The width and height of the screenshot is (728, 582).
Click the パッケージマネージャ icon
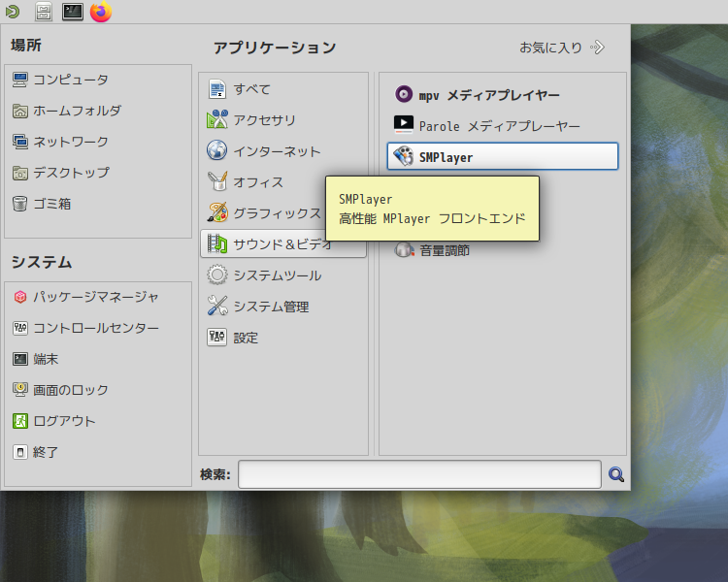tap(20, 297)
